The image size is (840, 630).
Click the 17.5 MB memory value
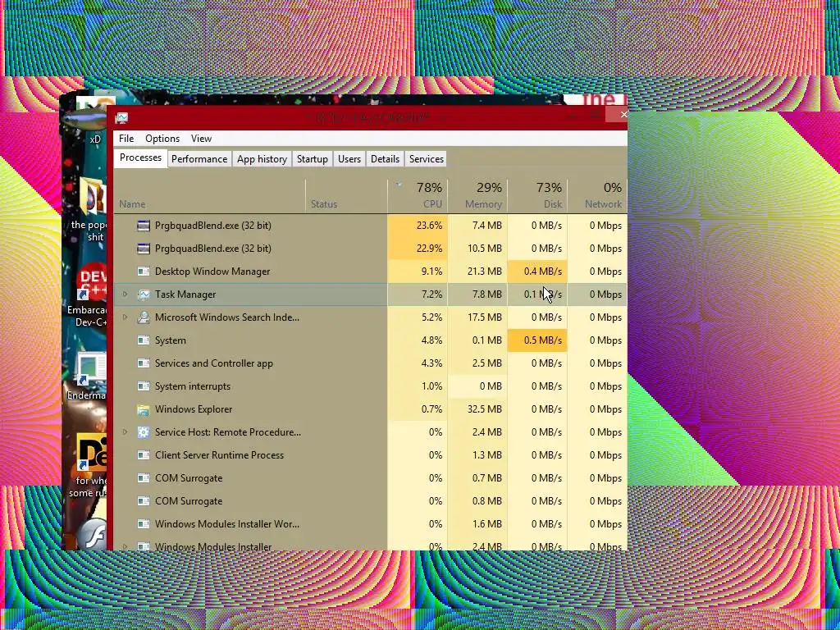point(485,317)
